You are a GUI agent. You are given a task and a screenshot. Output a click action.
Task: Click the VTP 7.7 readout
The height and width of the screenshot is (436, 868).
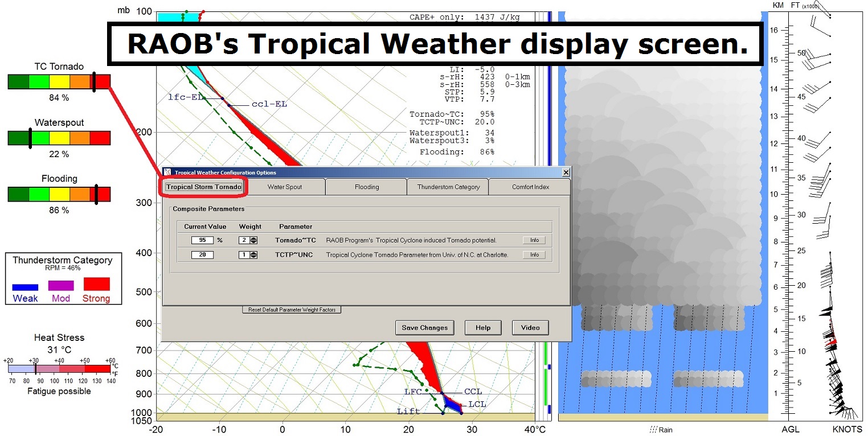click(x=470, y=99)
